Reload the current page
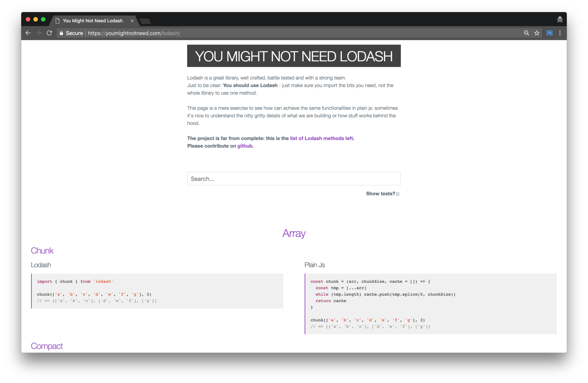Viewport: 588px width, 383px height. 49,33
